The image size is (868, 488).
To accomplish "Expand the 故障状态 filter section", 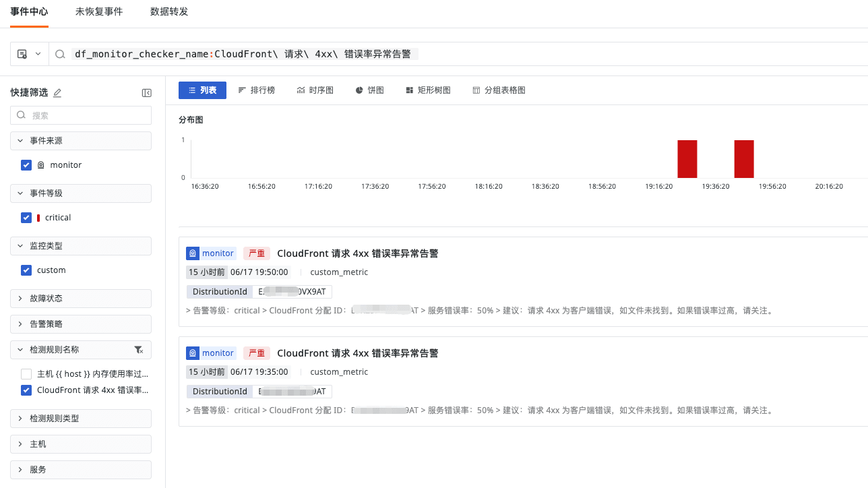I will [81, 299].
